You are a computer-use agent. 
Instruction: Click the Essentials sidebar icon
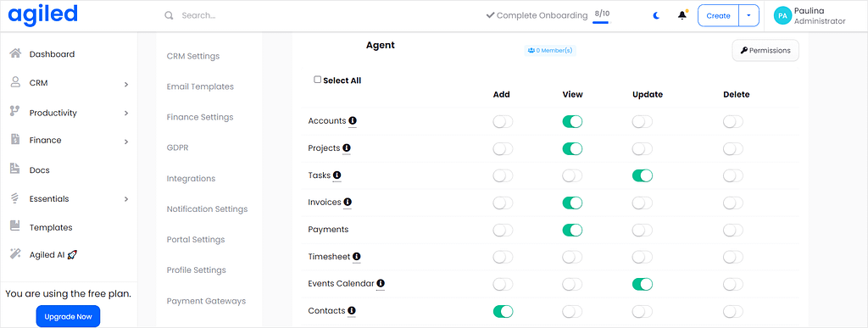(15, 198)
